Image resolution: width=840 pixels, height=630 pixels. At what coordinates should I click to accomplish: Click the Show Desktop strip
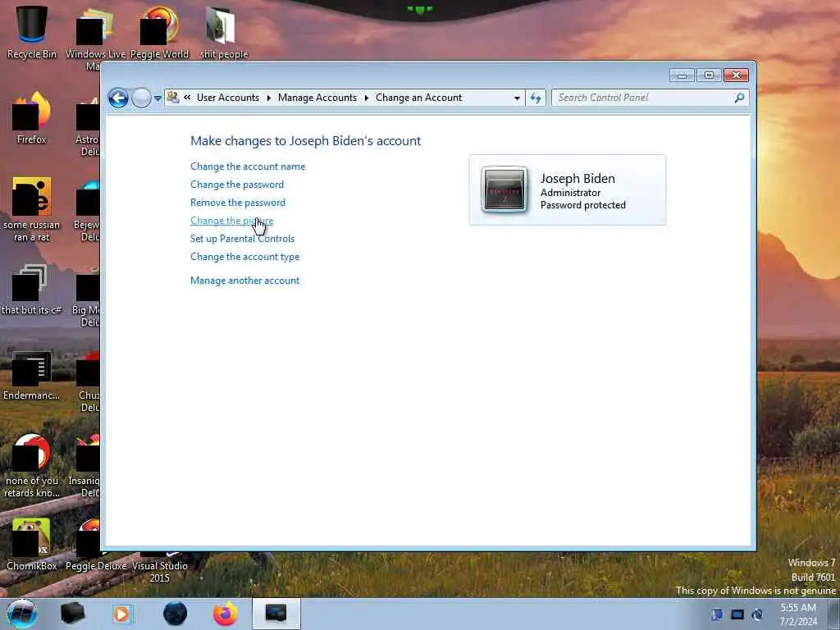point(834,614)
